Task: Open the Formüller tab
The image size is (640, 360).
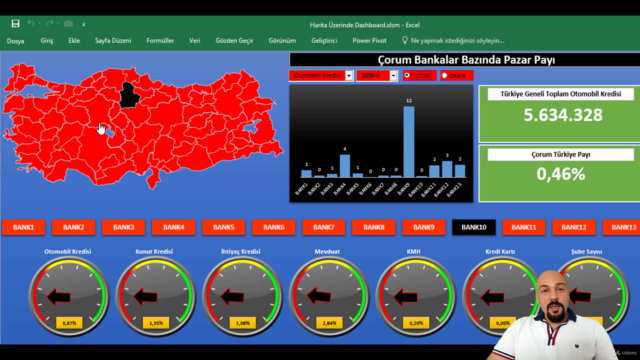Action: [160, 41]
